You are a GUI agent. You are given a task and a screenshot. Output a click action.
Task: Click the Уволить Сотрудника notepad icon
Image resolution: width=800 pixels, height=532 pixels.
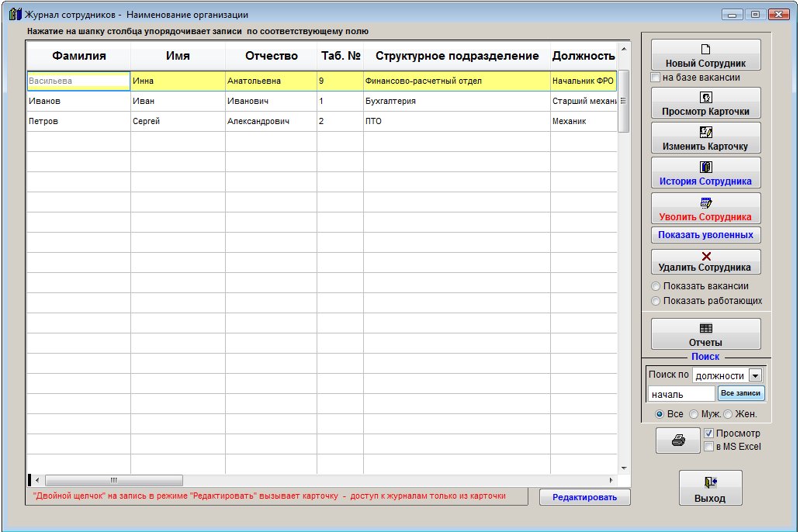(x=705, y=202)
